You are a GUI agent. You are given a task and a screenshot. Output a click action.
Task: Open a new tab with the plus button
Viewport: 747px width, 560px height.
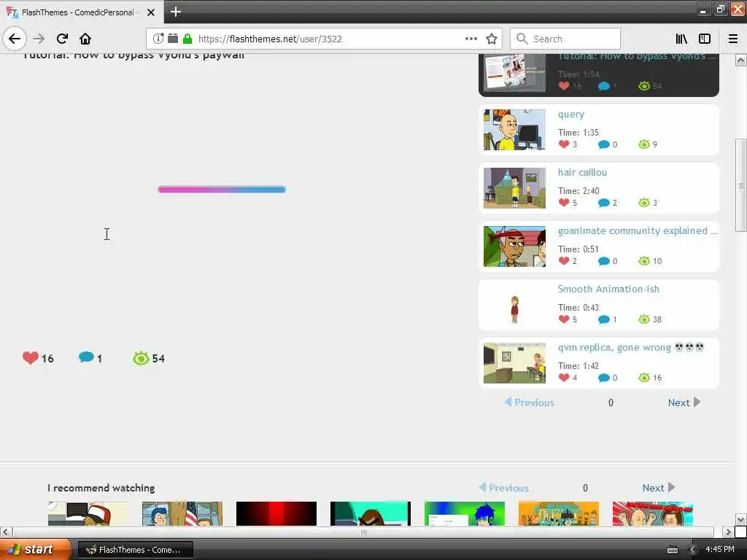tap(175, 12)
